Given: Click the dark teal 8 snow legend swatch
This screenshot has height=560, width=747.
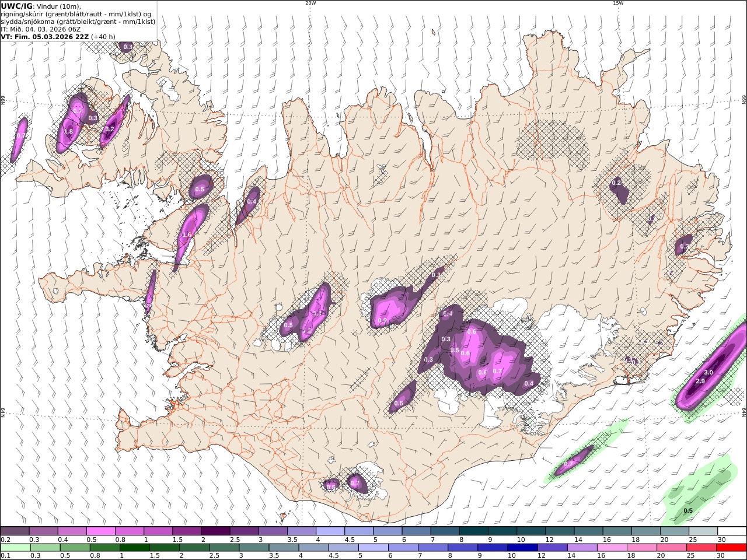Looking at the screenshot, I should coord(473,531).
